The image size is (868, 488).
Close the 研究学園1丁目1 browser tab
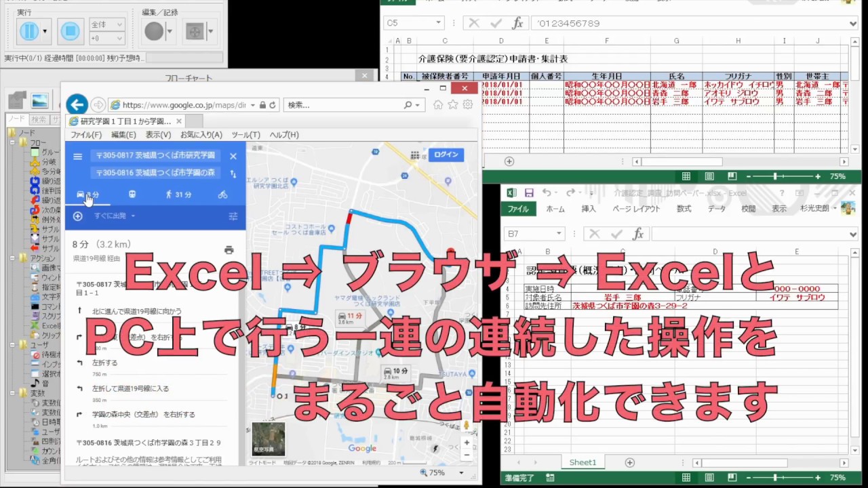pos(179,121)
